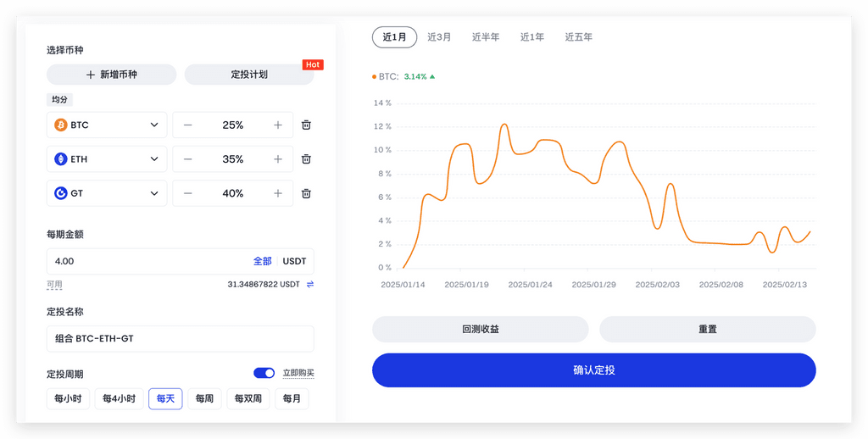The image size is (868, 439).
Task: Open the BTC coin dropdown
Action: 107,125
